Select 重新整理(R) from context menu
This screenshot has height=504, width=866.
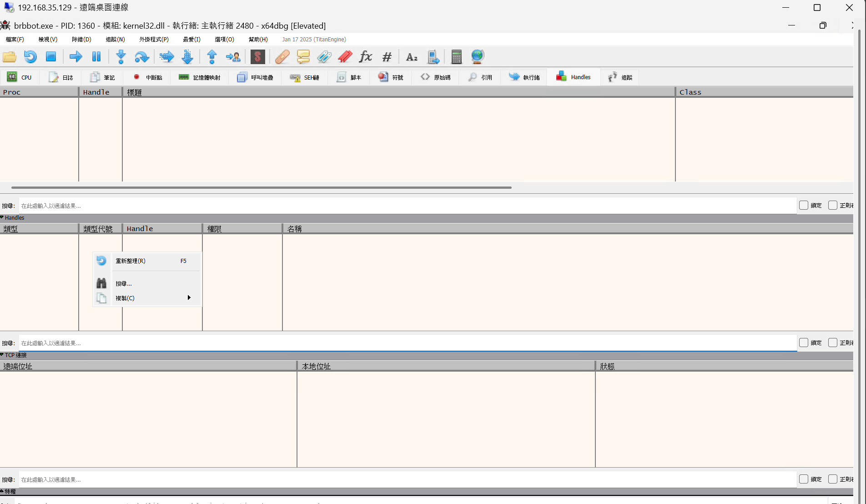click(x=131, y=261)
